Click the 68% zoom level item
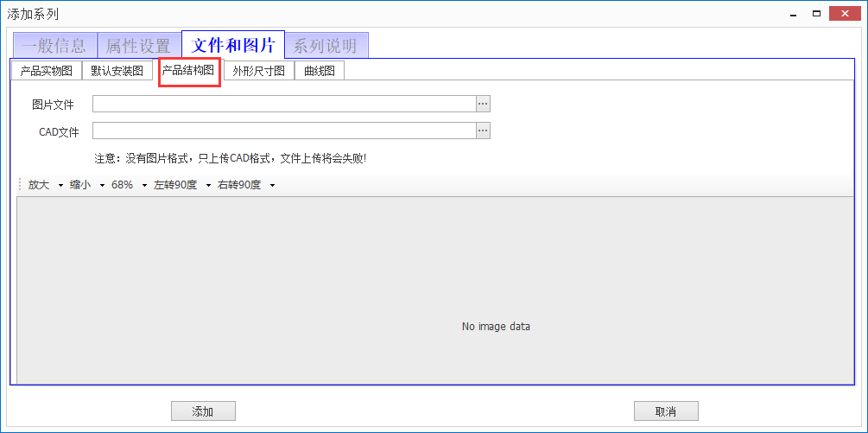 (x=123, y=185)
